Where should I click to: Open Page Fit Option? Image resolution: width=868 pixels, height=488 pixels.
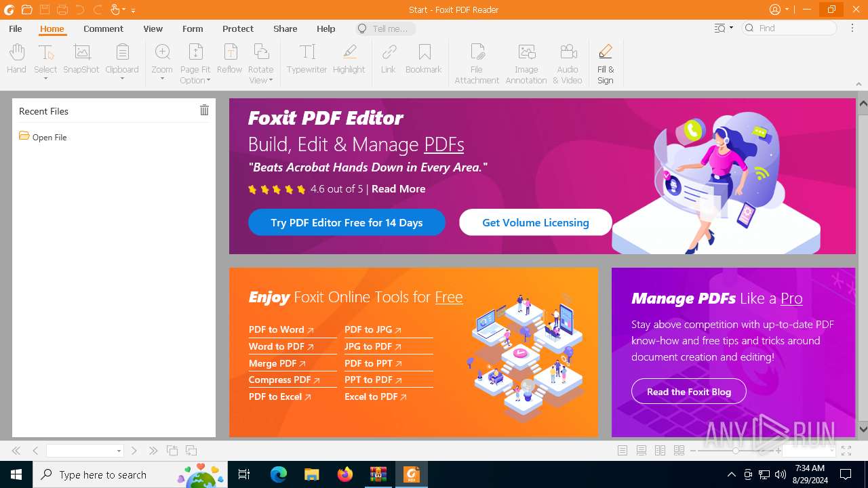(x=195, y=64)
